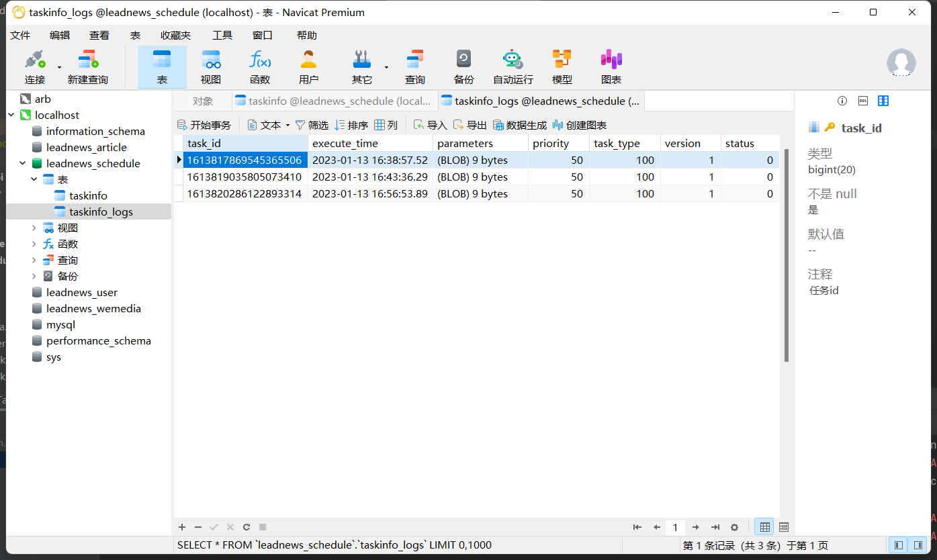Expand the 函数 tree node
Viewport: 937px width, 560px height.
click(x=34, y=244)
